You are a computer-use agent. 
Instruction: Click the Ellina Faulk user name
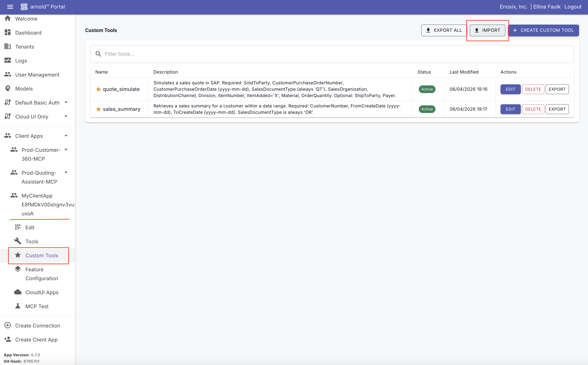[547, 7]
